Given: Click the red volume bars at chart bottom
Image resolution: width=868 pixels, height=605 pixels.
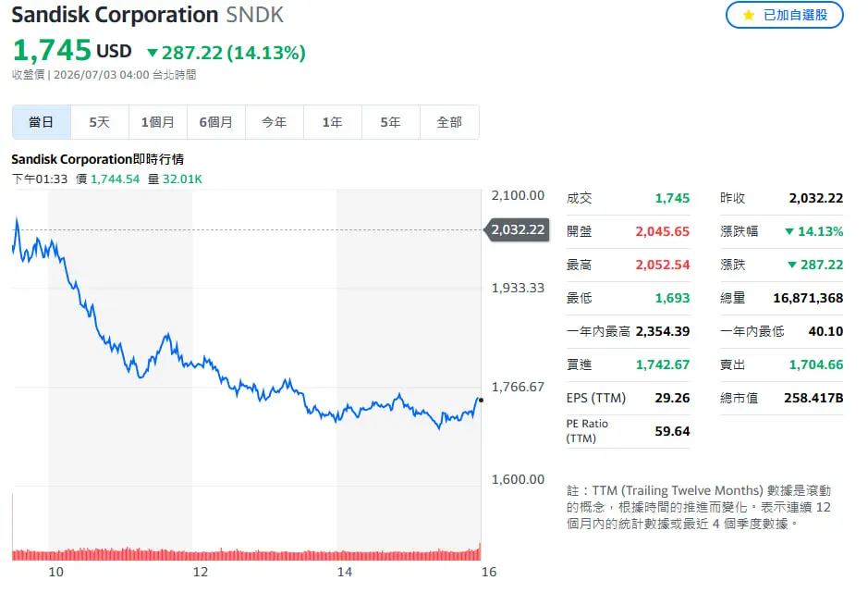Looking at the screenshot, I should click(x=246, y=553).
